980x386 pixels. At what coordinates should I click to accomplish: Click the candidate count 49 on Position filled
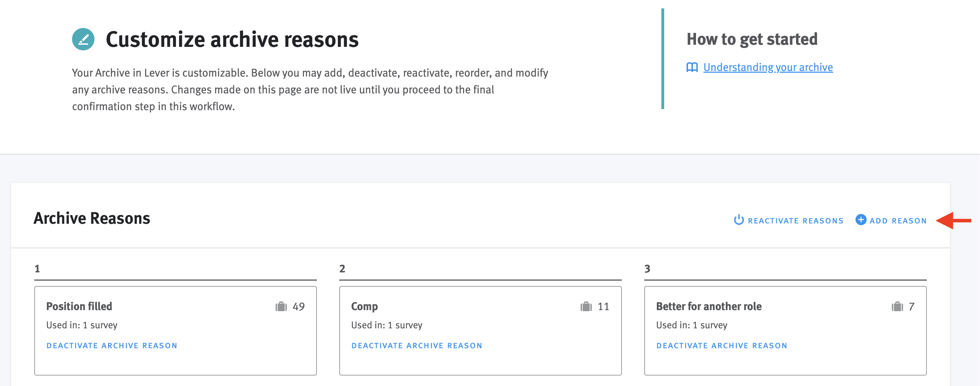pos(299,306)
